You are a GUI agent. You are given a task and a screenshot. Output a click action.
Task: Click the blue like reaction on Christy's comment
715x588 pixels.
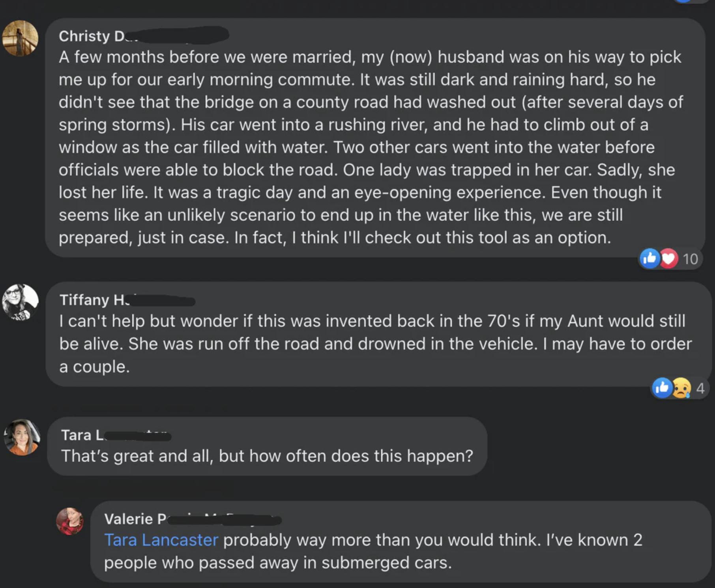[x=649, y=258]
